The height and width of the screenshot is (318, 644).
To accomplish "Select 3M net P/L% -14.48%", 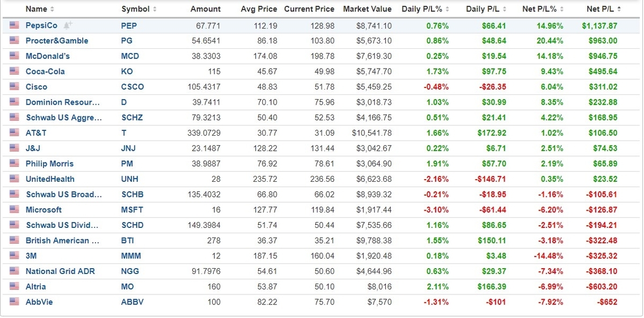I will click(x=548, y=256).
